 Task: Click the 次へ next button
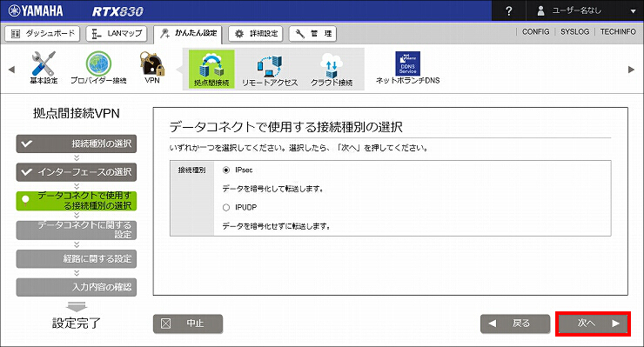click(x=593, y=324)
